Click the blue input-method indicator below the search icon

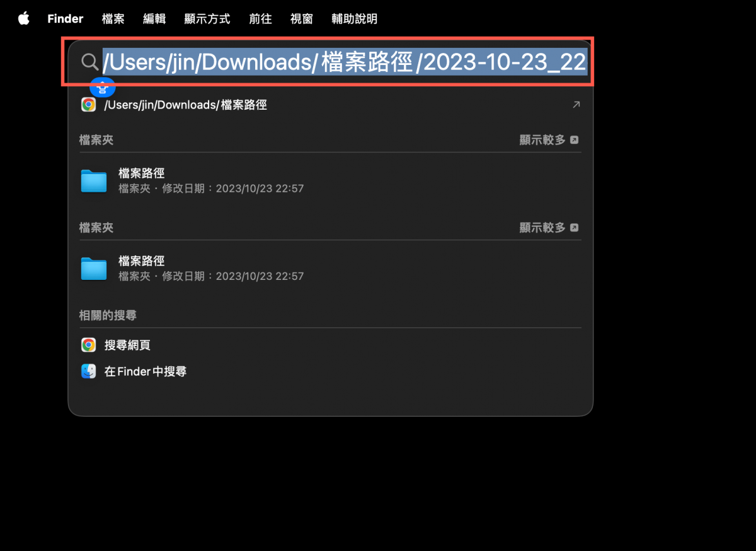coord(103,87)
